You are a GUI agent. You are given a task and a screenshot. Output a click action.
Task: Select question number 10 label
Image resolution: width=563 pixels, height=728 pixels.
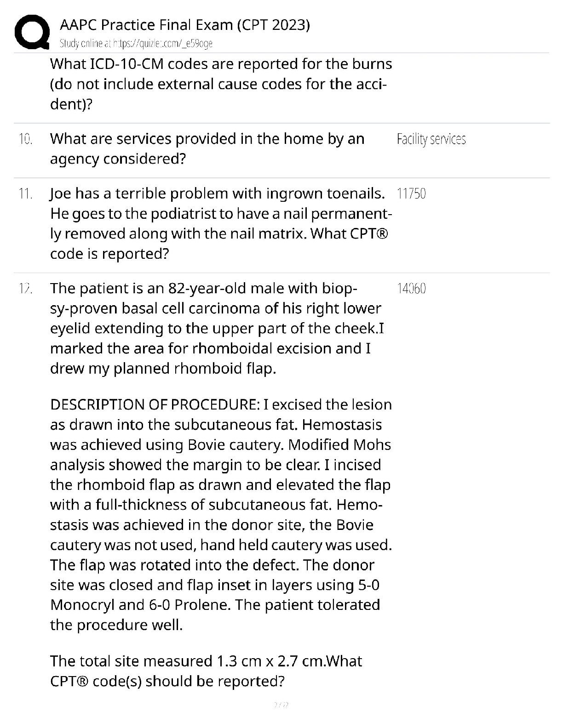pos(26,139)
